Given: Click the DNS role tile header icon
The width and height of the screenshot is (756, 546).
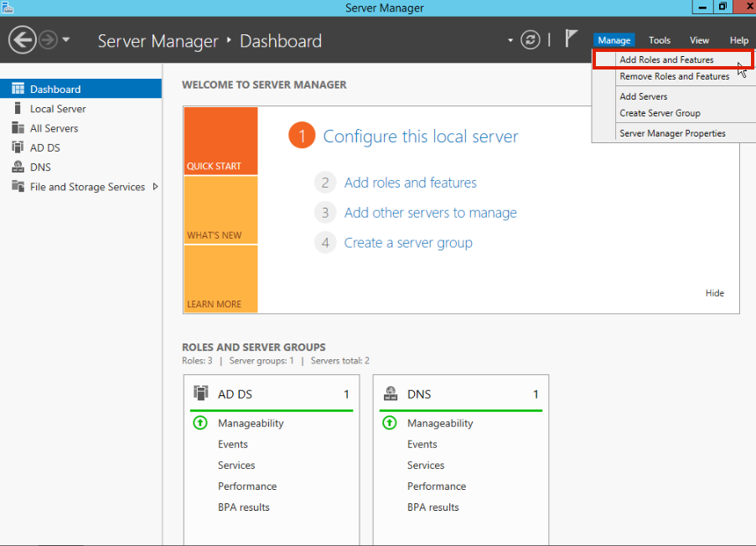Looking at the screenshot, I should tap(390, 394).
